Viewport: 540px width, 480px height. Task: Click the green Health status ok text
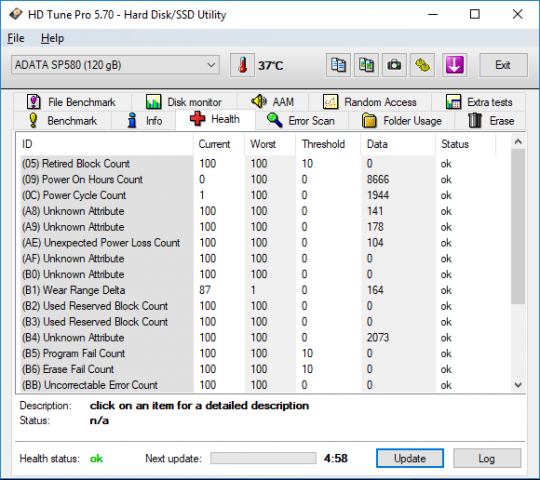pyautogui.click(x=96, y=459)
